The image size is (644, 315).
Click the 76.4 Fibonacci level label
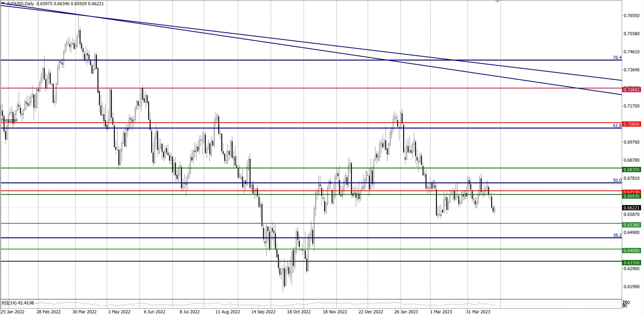click(617, 58)
